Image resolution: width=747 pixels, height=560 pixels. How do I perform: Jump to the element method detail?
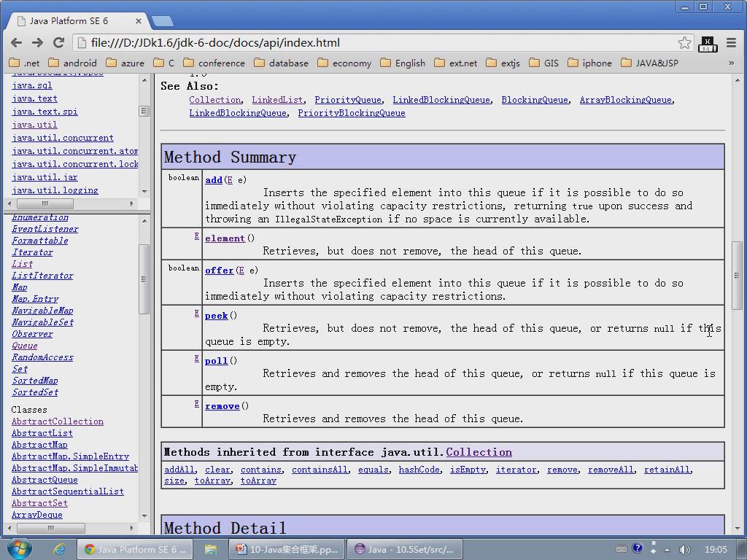point(225,238)
